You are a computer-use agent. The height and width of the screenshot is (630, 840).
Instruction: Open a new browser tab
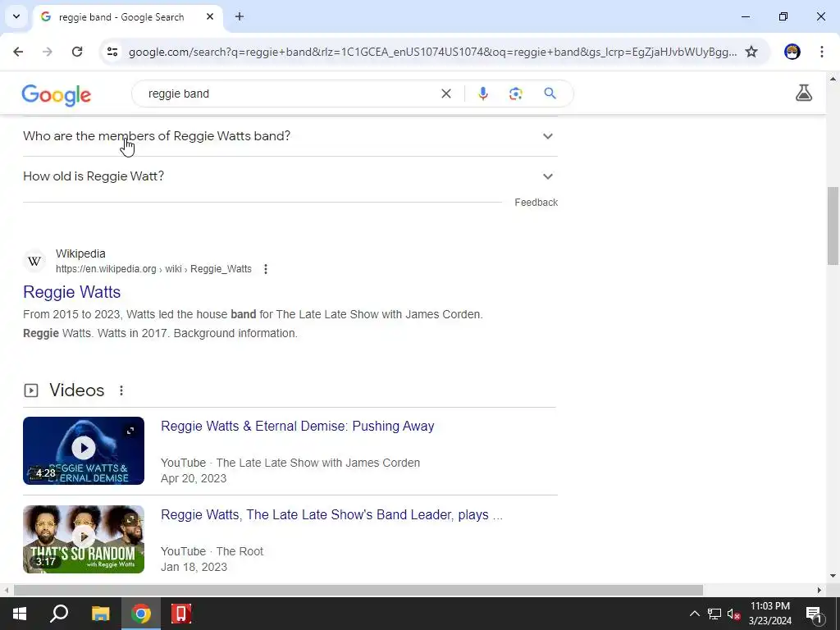[240, 16]
